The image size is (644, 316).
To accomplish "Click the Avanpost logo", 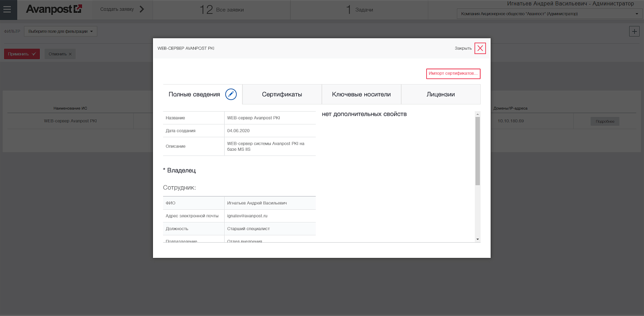I will [54, 9].
